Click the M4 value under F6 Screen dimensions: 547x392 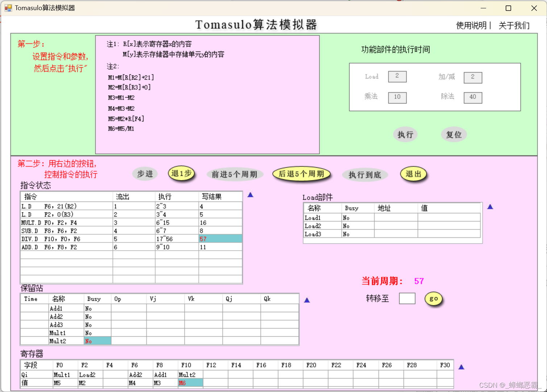141,383
